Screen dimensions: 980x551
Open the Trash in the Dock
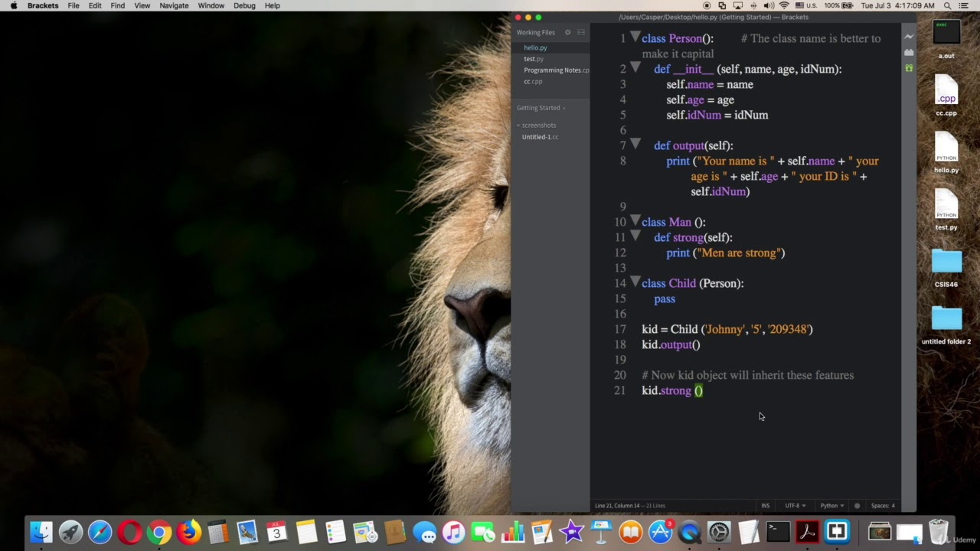pyautogui.click(x=939, y=532)
